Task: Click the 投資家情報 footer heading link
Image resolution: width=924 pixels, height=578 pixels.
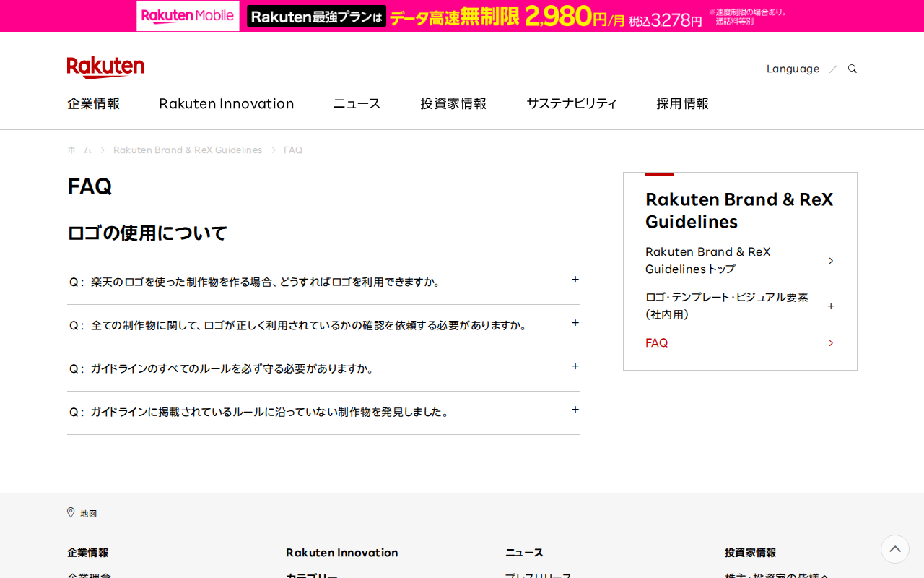Action: click(x=750, y=552)
